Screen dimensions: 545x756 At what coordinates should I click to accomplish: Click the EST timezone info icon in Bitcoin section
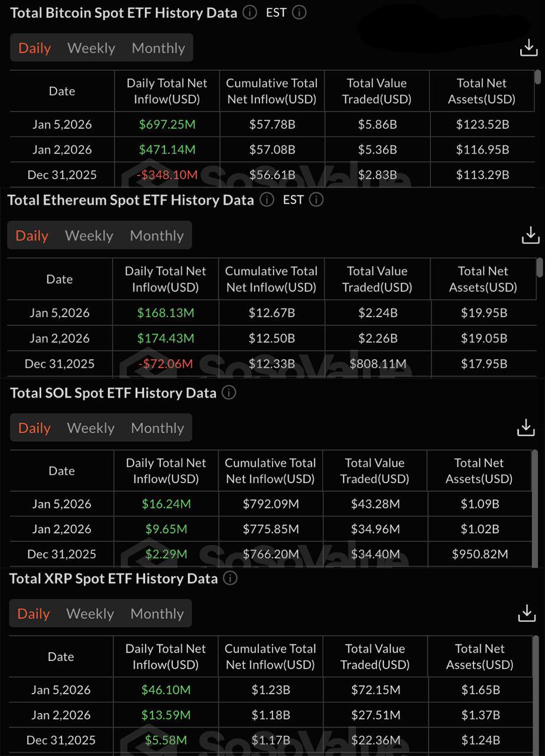coord(299,12)
